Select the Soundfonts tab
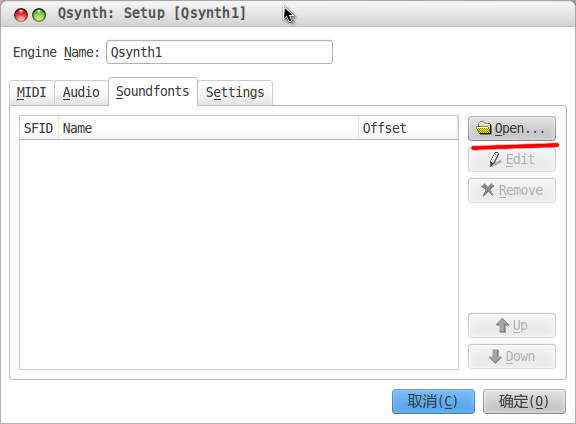The width and height of the screenshot is (576, 424). (x=153, y=91)
